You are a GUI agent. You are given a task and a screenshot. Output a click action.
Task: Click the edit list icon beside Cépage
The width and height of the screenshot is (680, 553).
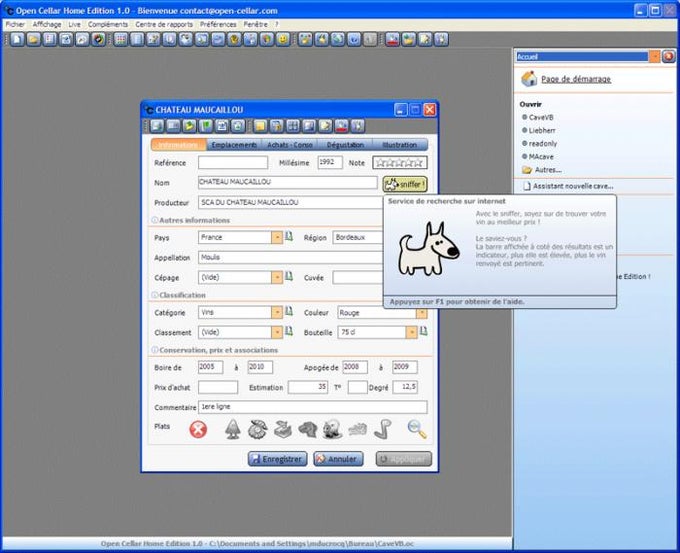coord(289,277)
